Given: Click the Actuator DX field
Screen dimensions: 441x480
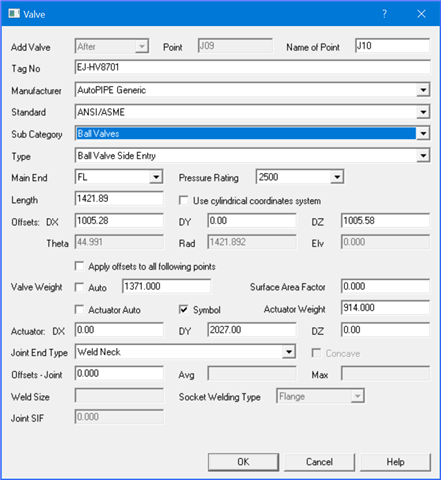Looking at the screenshot, I should [x=119, y=330].
